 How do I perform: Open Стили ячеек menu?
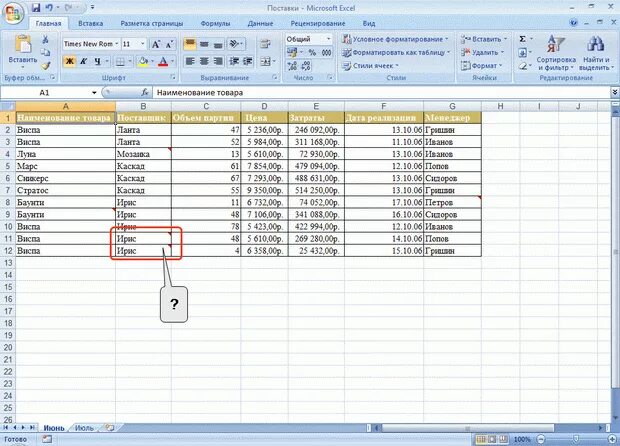370,66
